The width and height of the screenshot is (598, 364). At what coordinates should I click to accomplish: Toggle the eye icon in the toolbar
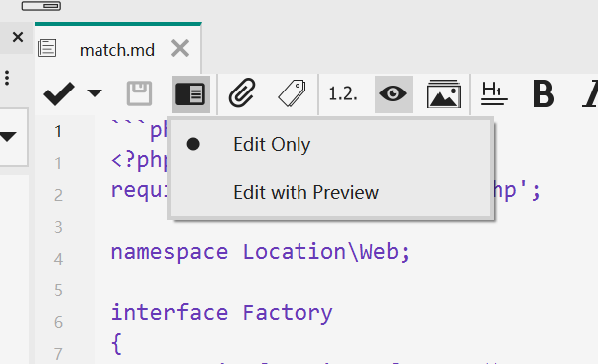pos(394,94)
